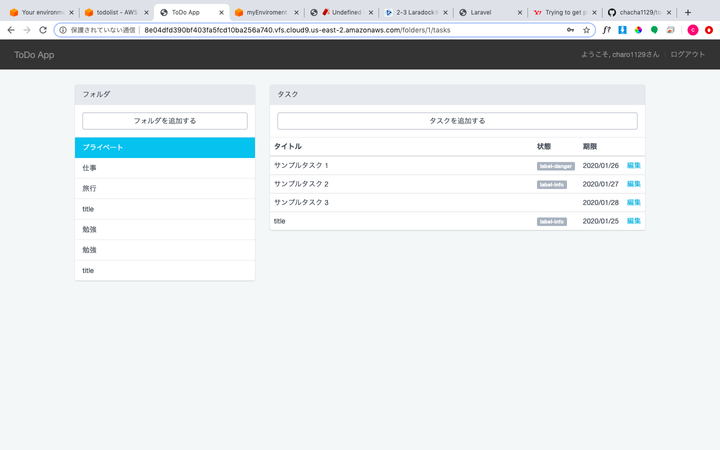720x450 pixels.
Task: Click the red circle icon at toolbar end
Action: [x=709, y=30]
